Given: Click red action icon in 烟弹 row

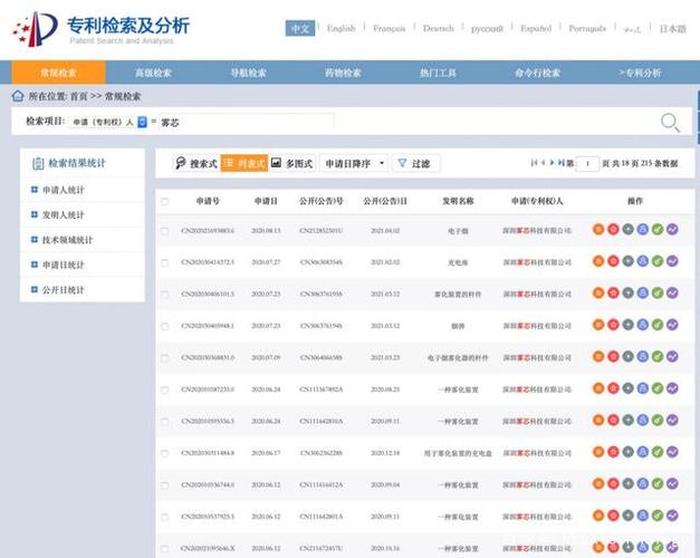Looking at the screenshot, I should click(x=613, y=325).
